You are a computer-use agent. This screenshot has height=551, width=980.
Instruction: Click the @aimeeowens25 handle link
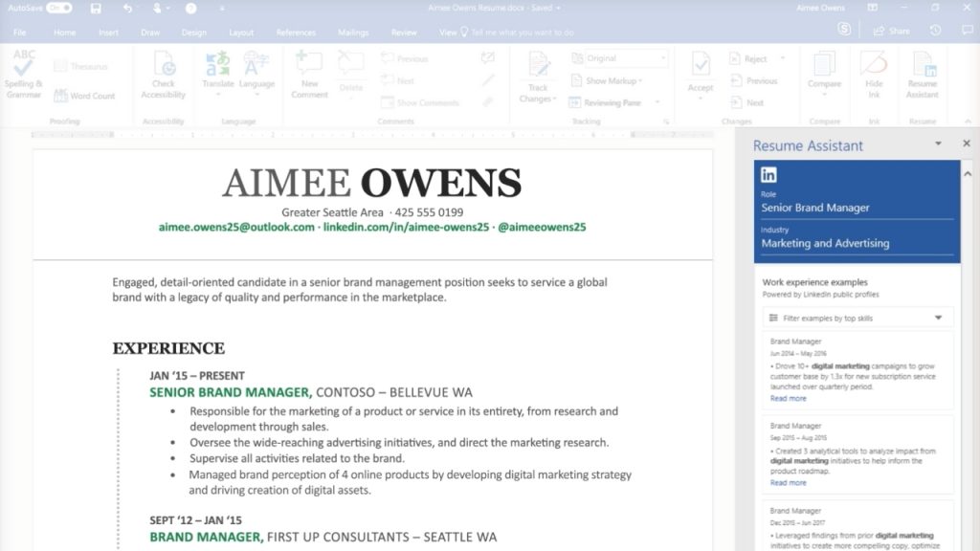(542, 227)
